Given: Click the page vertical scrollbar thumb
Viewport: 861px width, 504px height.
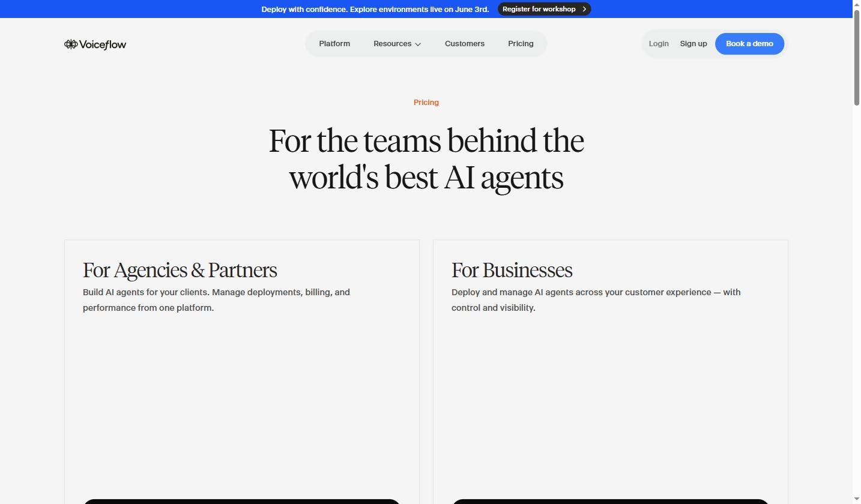Looking at the screenshot, I should [x=857, y=57].
